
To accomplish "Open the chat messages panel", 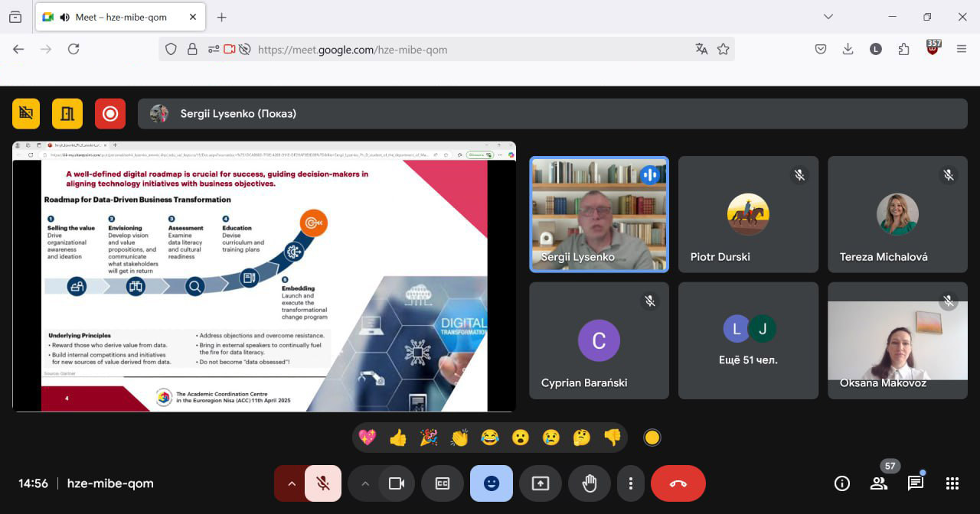I will [x=915, y=483].
